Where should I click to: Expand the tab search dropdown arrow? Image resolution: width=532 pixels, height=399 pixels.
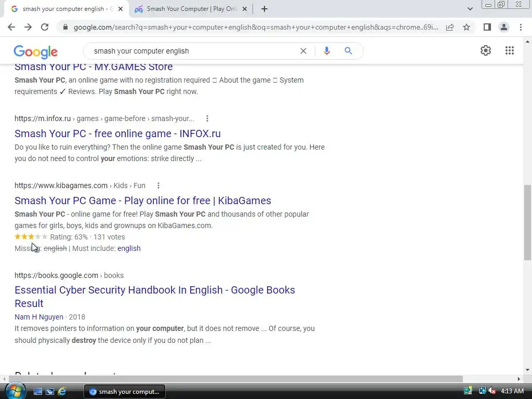(470, 9)
